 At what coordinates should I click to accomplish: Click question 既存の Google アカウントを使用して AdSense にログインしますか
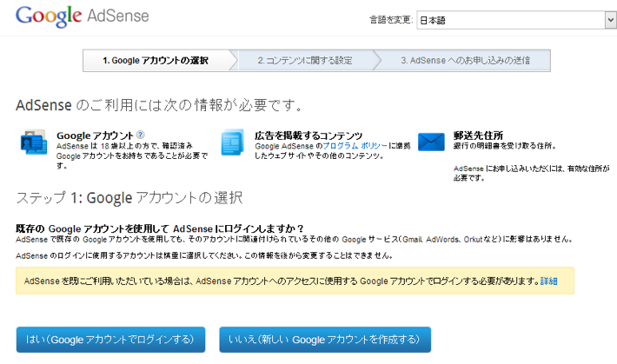160,228
